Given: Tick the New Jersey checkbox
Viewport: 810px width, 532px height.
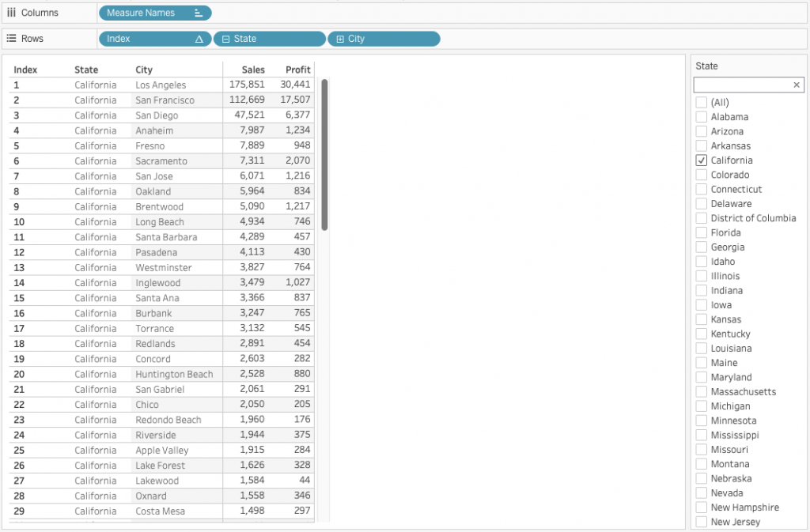Looking at the screenshot, I should tap(701, 522).
